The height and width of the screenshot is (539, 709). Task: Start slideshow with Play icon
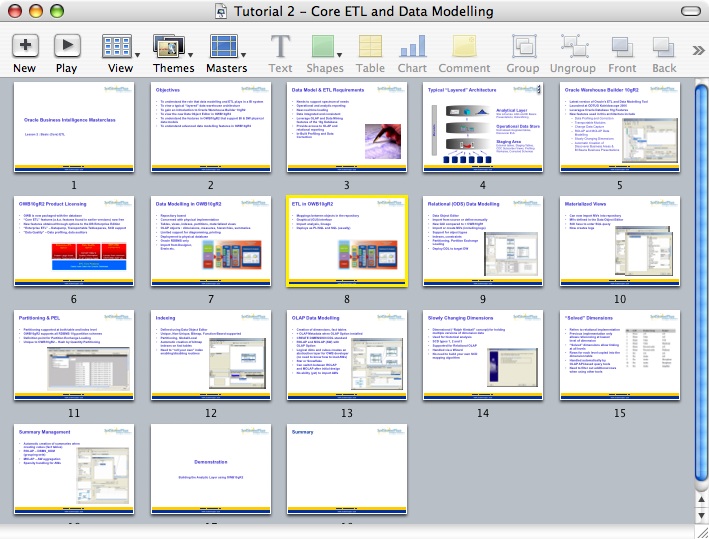[x=67, y=46]
